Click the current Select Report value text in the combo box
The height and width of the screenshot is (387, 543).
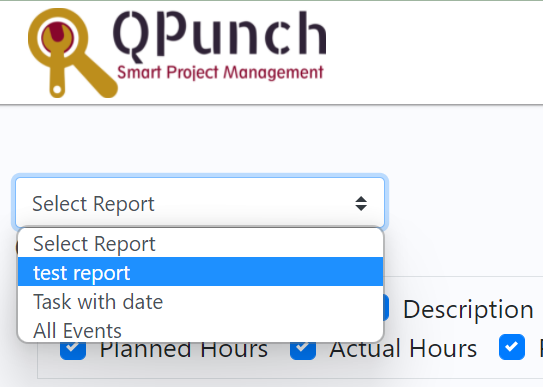93,204
